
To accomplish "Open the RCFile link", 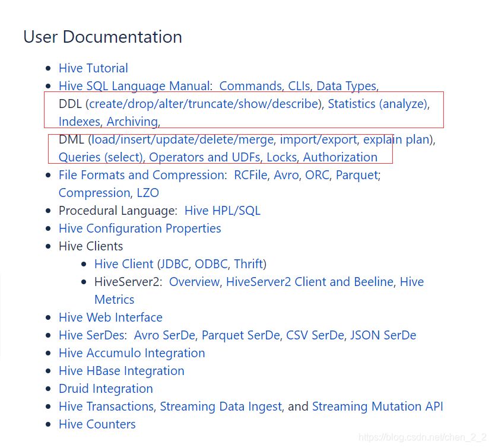I will pyautogui.click(x=250, y=175).
